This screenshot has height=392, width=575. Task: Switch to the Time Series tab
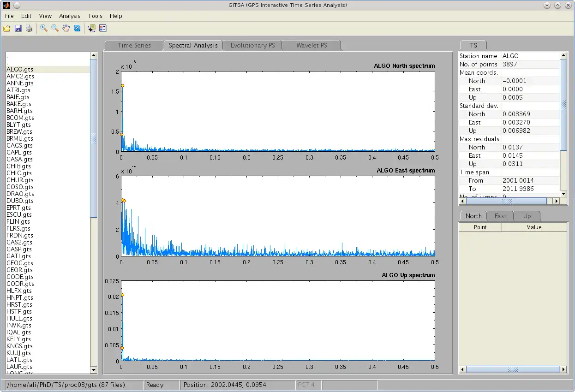[134, 45]
